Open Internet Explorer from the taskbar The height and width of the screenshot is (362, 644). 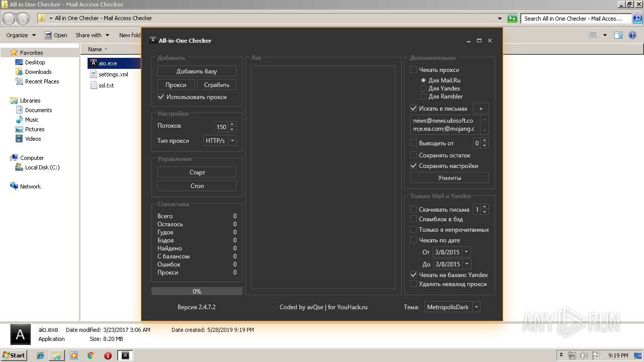tap(40, 355)
